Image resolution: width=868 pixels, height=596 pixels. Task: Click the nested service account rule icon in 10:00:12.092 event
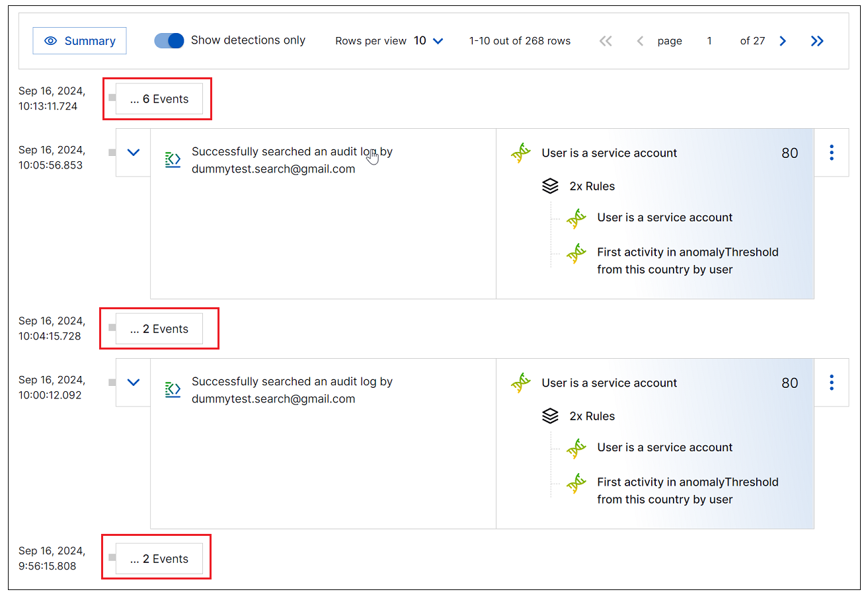(576, 448)
